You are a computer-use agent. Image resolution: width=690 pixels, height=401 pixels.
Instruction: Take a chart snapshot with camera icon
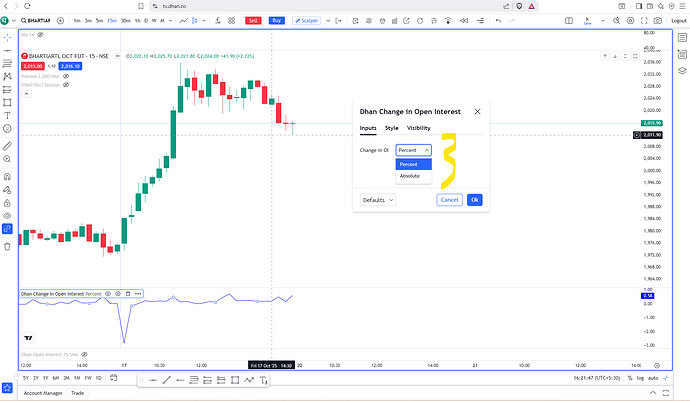(657, 21)
